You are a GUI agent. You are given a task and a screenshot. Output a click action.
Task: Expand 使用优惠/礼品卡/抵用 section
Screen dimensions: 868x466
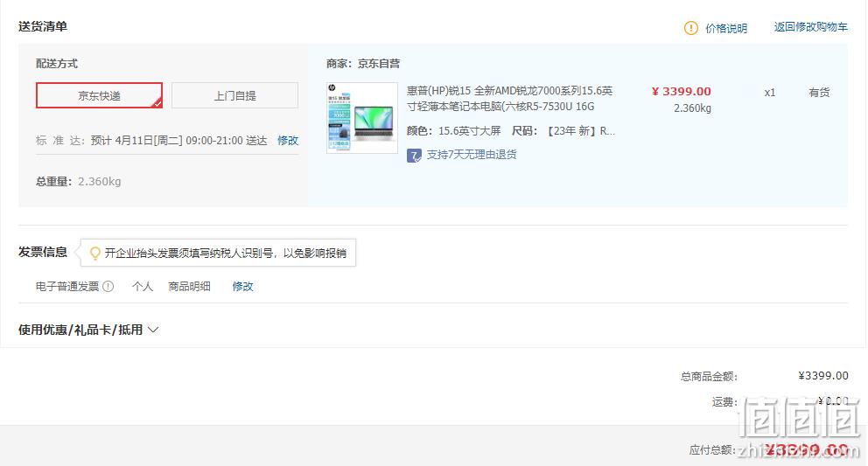click(88, 330)
